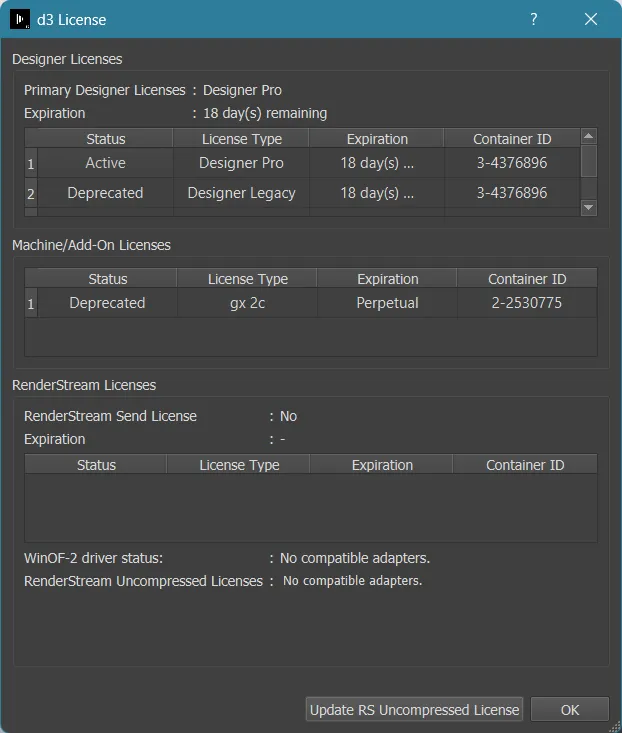
Task: Select Deprecated status in the gx 2c row
Action: pos(107,303)
